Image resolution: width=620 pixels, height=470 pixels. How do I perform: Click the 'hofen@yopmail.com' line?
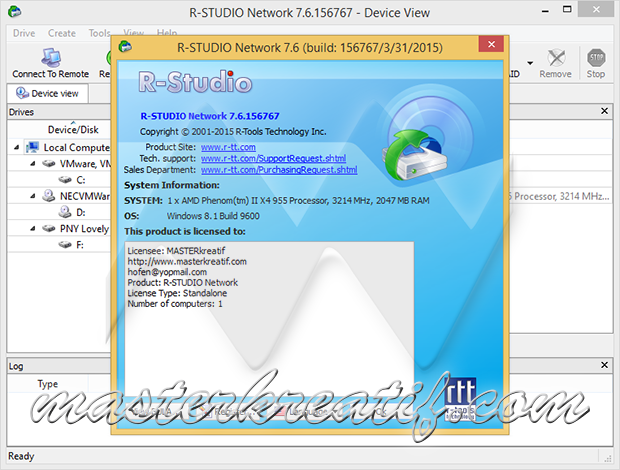167,272
